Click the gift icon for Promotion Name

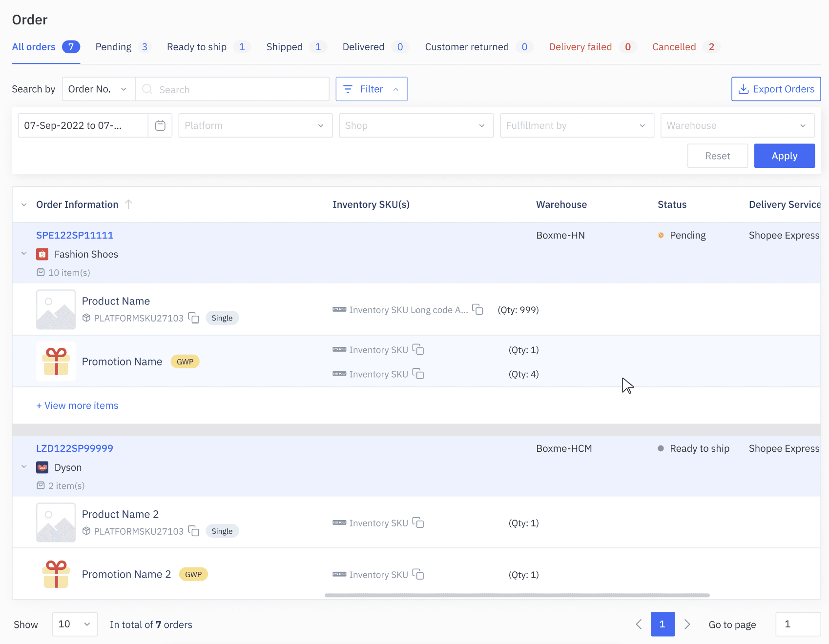(56, 362)
